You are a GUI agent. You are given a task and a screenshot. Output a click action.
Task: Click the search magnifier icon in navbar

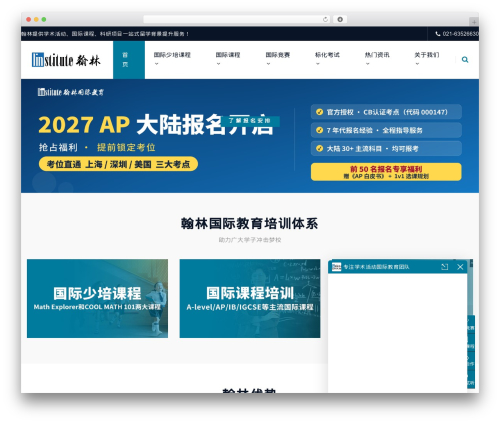pos(465,60)
